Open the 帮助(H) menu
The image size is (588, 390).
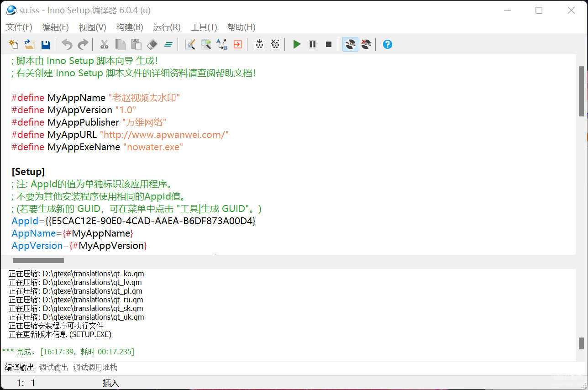(241, 27)
